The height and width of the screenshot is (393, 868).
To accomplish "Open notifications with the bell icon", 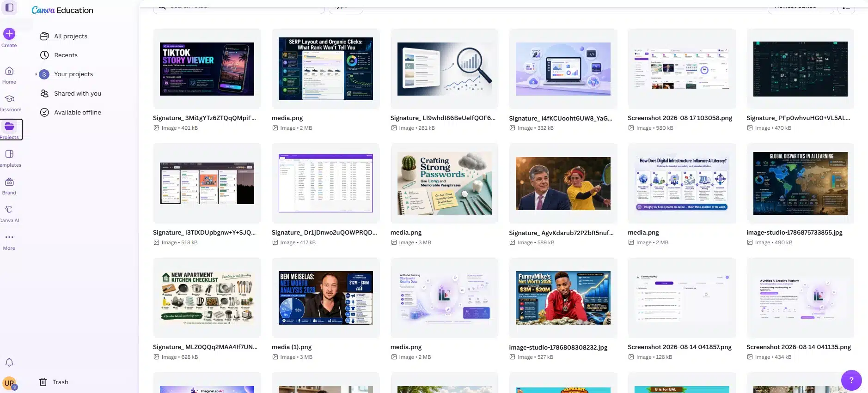I will point(9,363).
